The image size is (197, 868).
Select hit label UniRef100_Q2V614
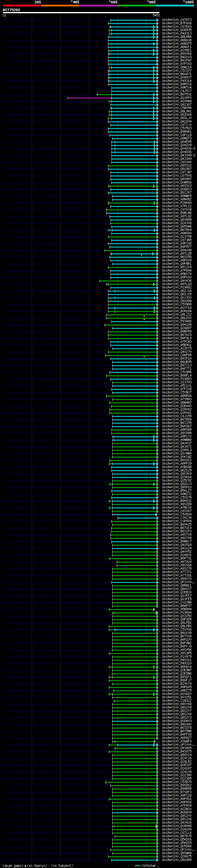[177, 477]
